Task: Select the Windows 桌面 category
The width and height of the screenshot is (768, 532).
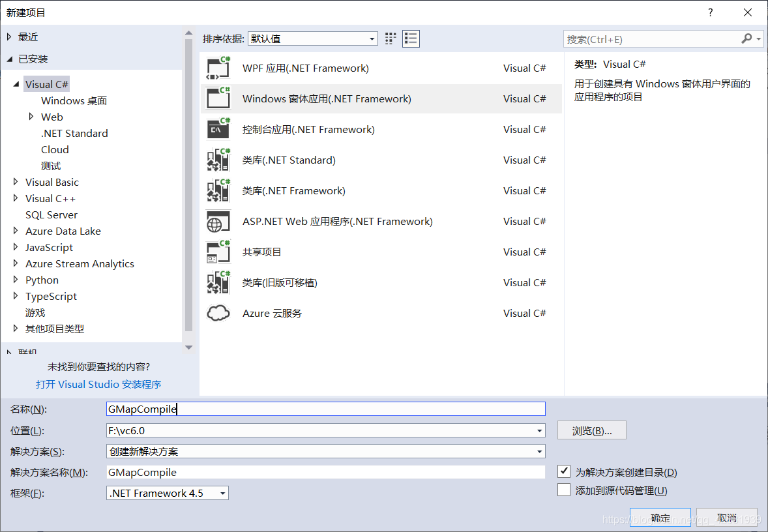Action: pos(74,100)
